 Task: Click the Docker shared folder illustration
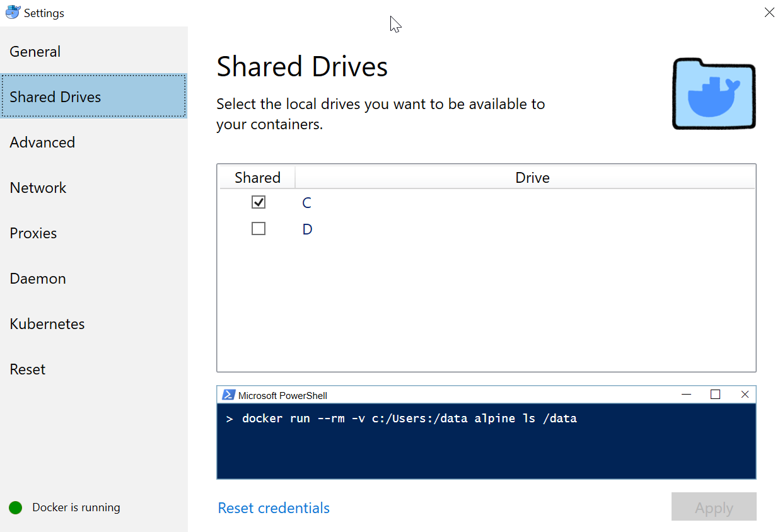pyautogui.click(x=714, y=93)
